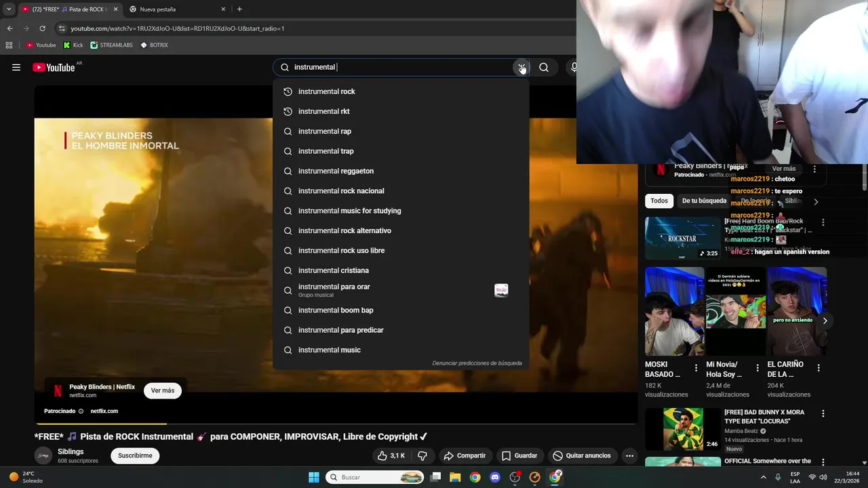Open the Youtube bookmark
The width and height of the screenshot is (868, 488).
41,45
